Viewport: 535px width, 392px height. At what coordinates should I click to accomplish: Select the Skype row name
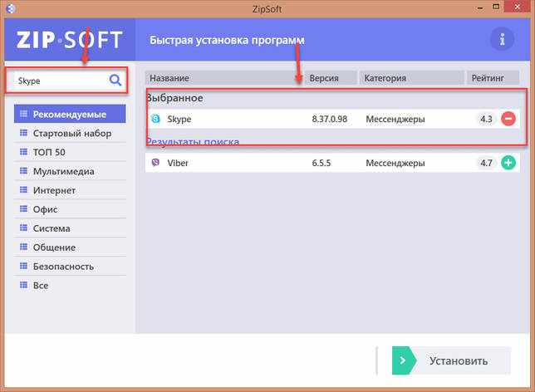click(179, 119)
